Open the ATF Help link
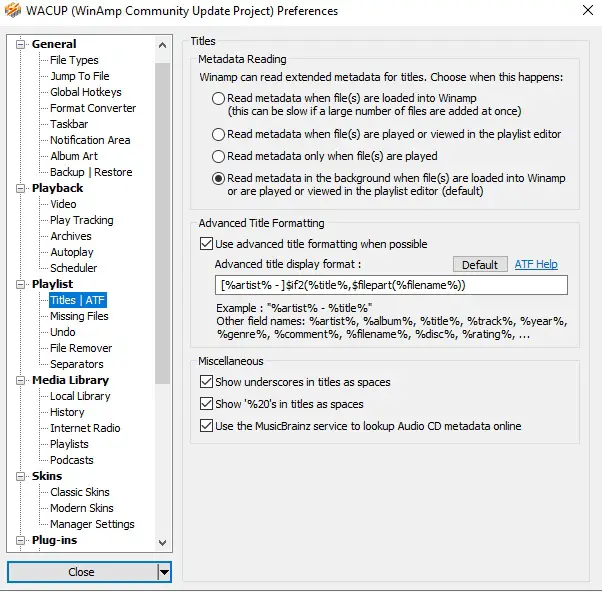 (536, 264)
